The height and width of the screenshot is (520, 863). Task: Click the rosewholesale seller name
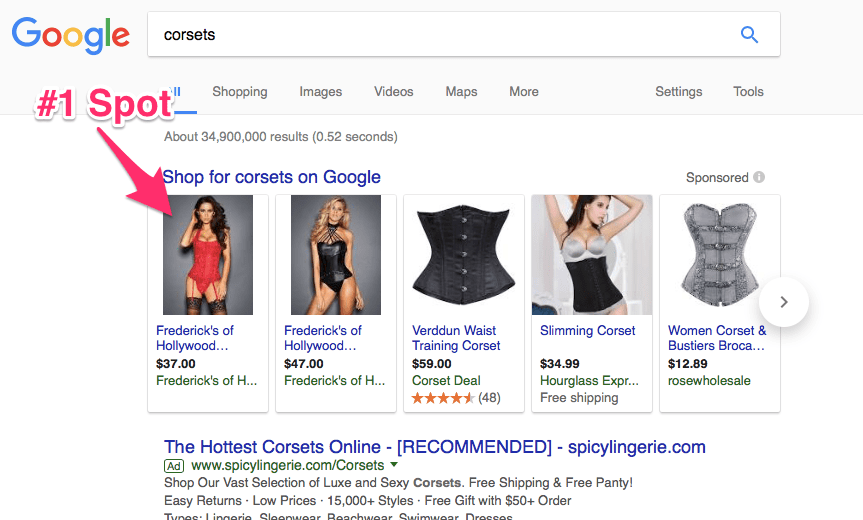coord(709,380)
